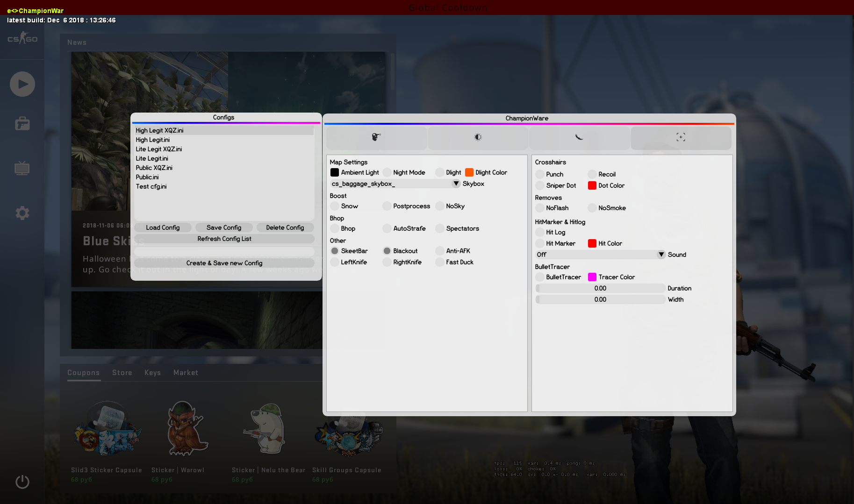Open the inventory briefcase icon
This screenshot has height=504, width=854.
22,124
